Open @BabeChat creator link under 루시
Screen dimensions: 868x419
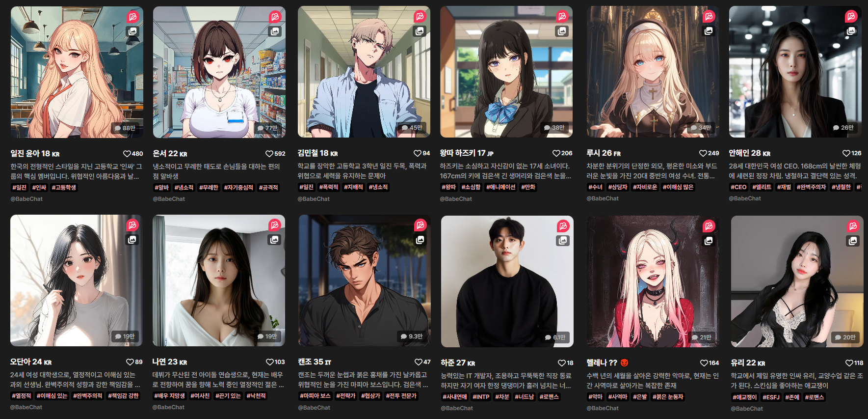603,198
